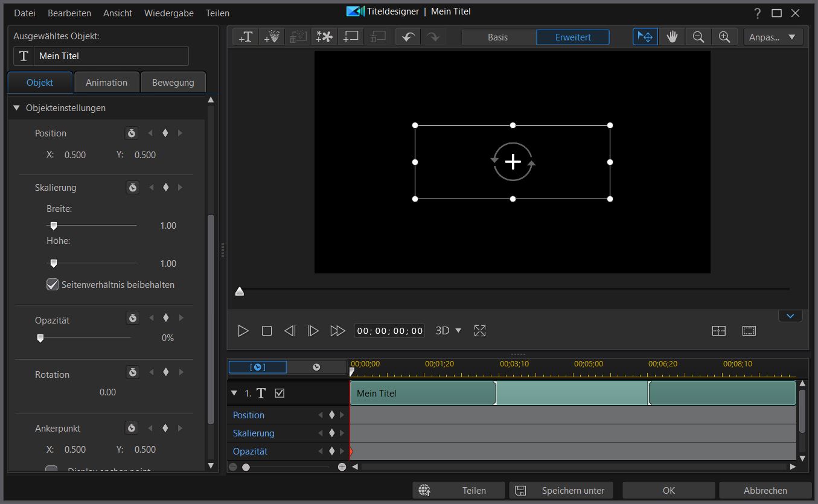Image resolution: width=818 pixels, height=504 pixels.
Task: Switch to the Animation tab
Action: click(x=106, y=82)
